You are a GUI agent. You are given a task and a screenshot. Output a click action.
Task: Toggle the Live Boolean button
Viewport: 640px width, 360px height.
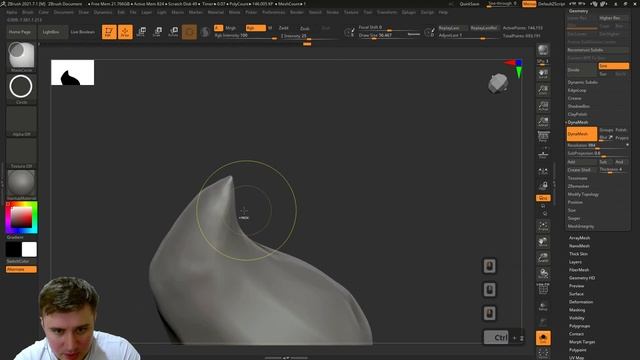82,32
